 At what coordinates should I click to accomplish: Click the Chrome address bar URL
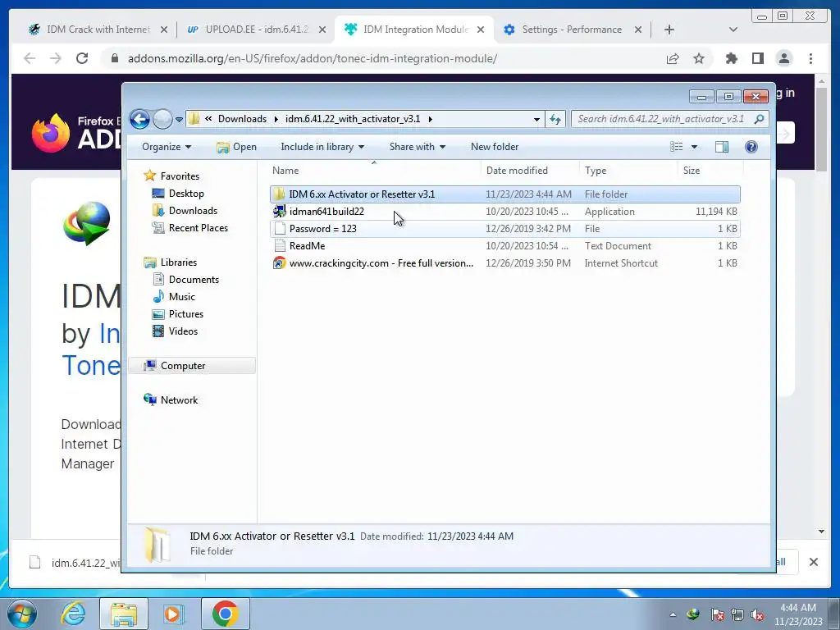coord(313,58)
